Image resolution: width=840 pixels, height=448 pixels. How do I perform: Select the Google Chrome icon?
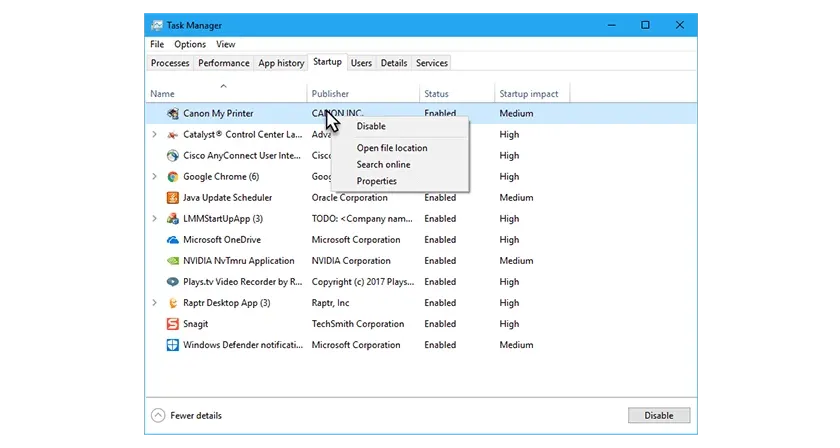[x=173, y=177]
